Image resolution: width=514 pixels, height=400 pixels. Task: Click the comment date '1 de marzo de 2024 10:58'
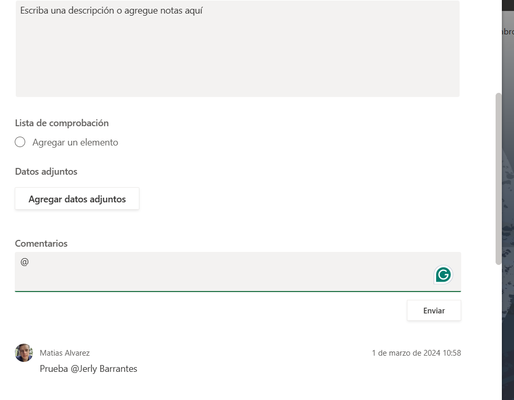(x=417, y=353)
